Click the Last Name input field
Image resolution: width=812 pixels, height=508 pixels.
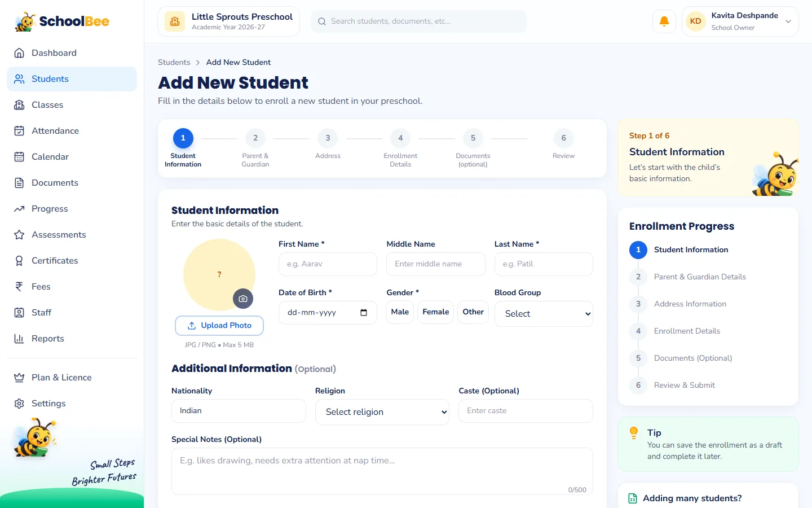click(544, 264)
